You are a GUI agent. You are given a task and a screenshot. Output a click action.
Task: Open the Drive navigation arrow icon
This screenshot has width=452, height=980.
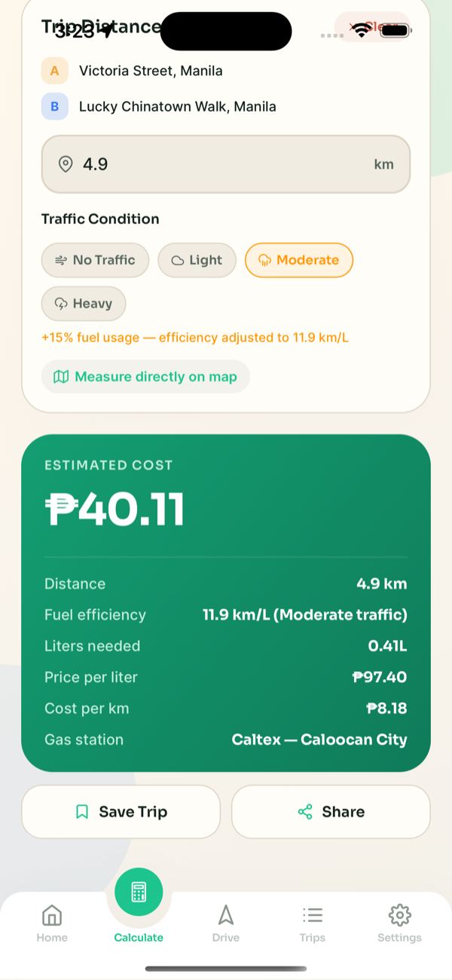coord(225,915)
